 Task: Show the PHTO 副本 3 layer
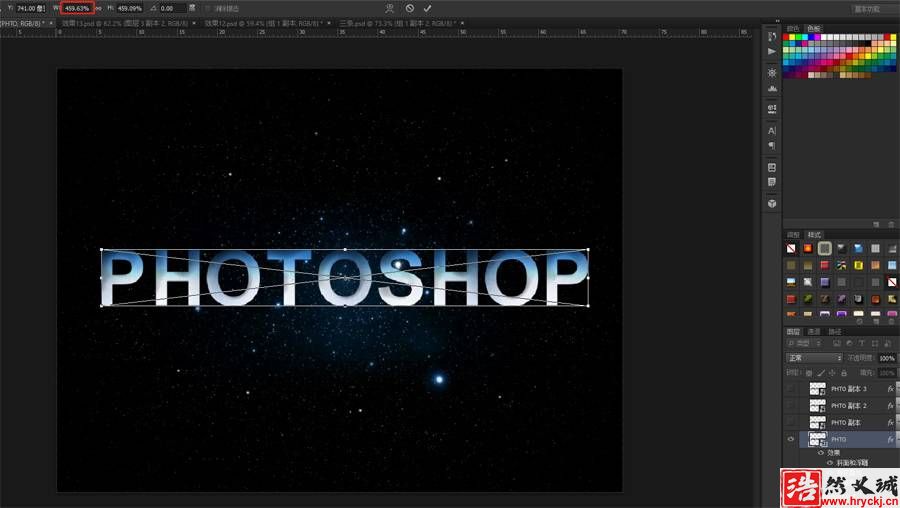[791, 389]
